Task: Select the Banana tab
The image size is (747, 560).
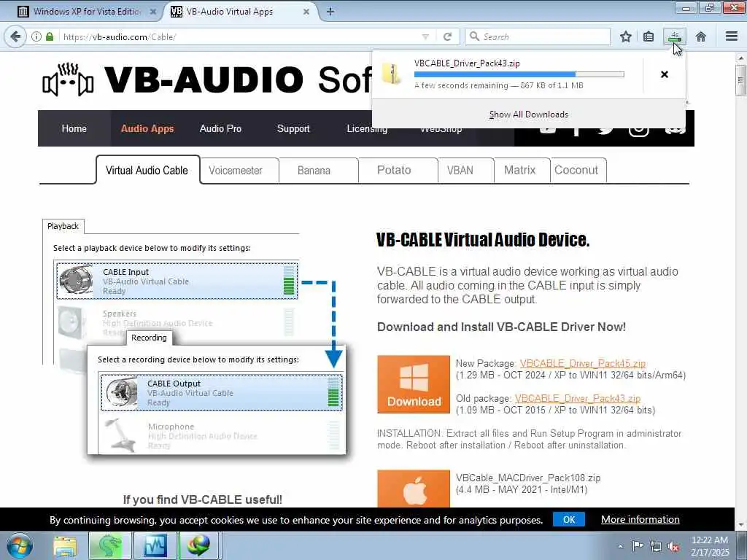Action: pyautogui.click(x=314, y=171)
